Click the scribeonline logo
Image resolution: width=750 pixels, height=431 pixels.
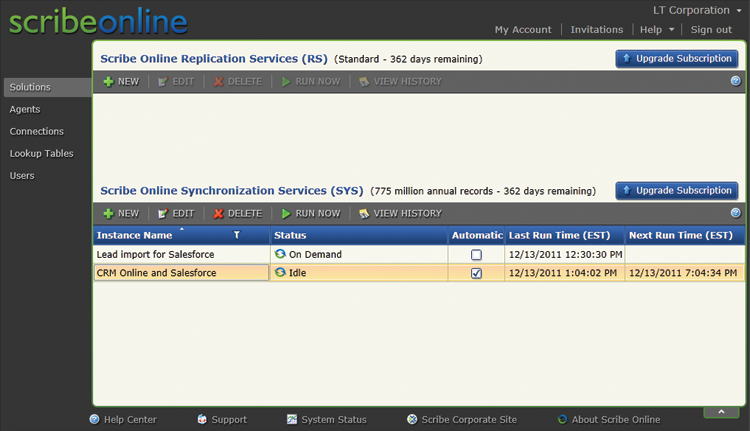pos(98,22)
